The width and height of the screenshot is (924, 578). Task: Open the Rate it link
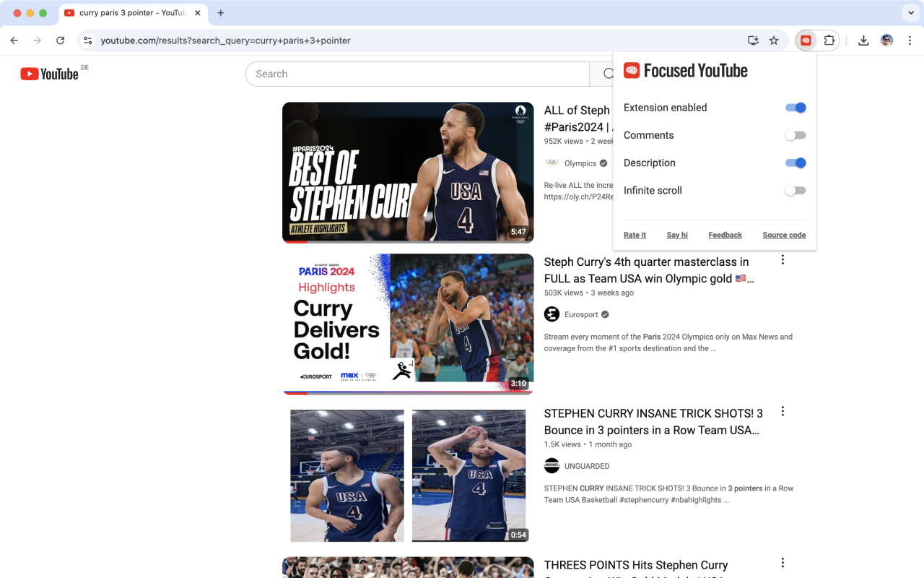click(x=635, y=235)
